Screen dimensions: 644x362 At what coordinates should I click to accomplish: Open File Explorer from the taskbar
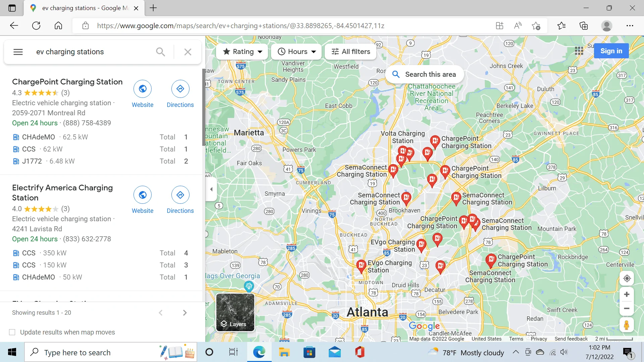284,352
